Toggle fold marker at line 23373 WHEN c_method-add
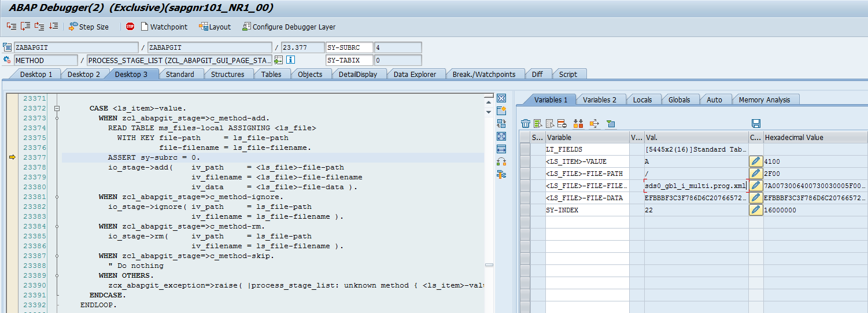Viewport: 868px width, 313px height. click(x=57, y=118)
